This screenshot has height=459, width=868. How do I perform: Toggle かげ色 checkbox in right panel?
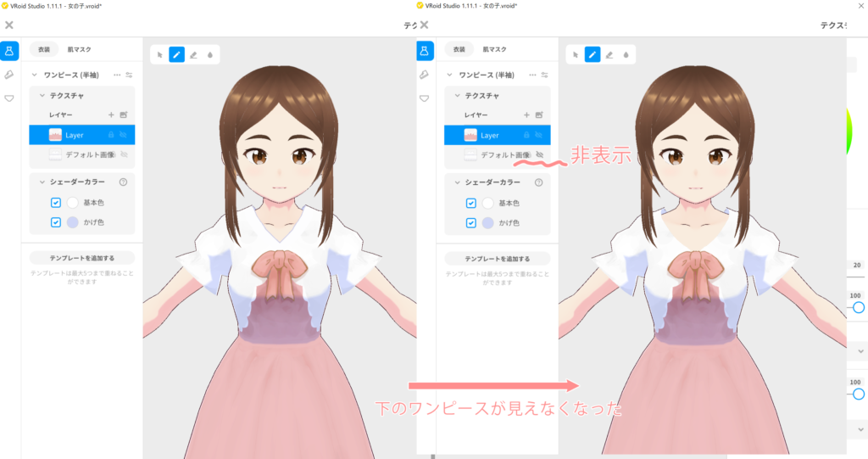[471, 222]
